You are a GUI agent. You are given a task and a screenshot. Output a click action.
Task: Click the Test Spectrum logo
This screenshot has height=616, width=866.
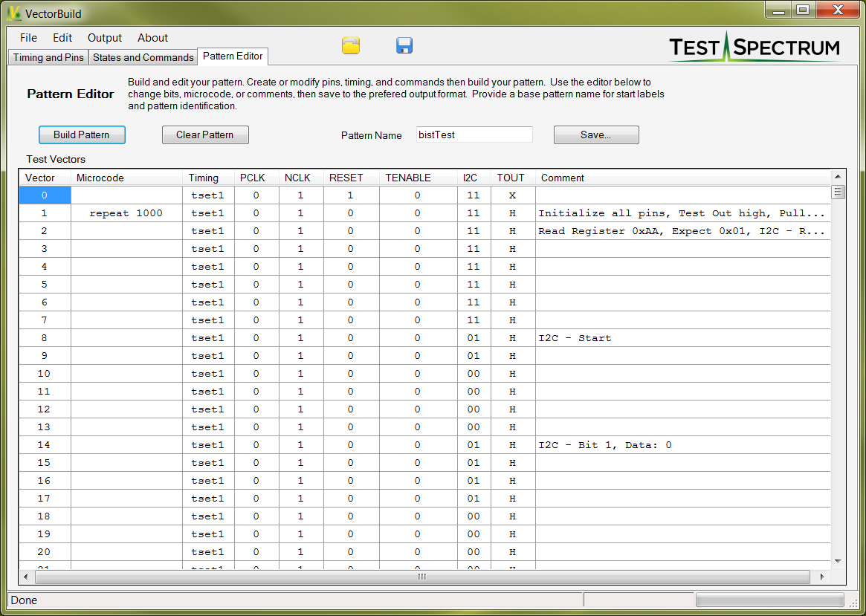[x=754, y=47]
